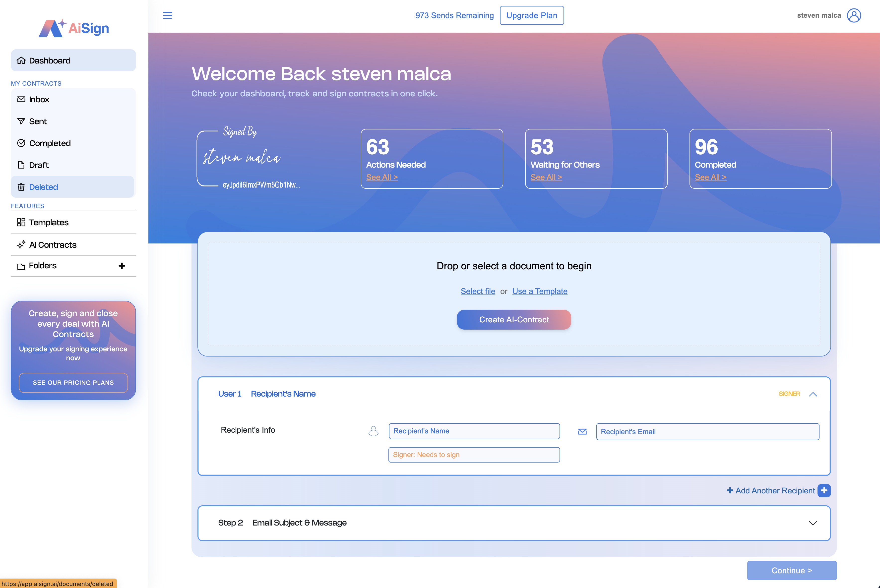The image size is (880, 588).
Task: Collapse the User 1 recipient panel
Action: pyautogui.click(x=813, y=394)
